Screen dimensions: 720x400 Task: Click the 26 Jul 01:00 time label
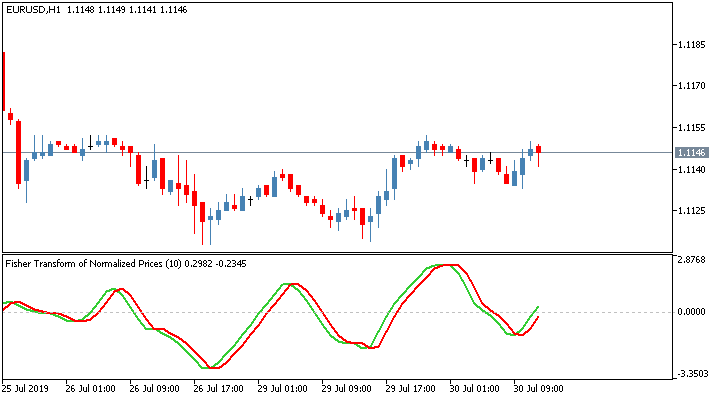click(90, 389)
